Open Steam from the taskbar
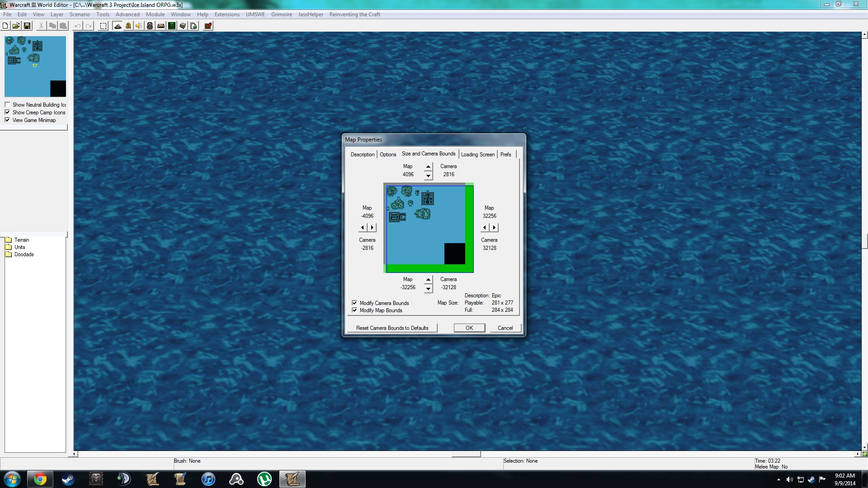Screen dimensions: 868x488 68,479
